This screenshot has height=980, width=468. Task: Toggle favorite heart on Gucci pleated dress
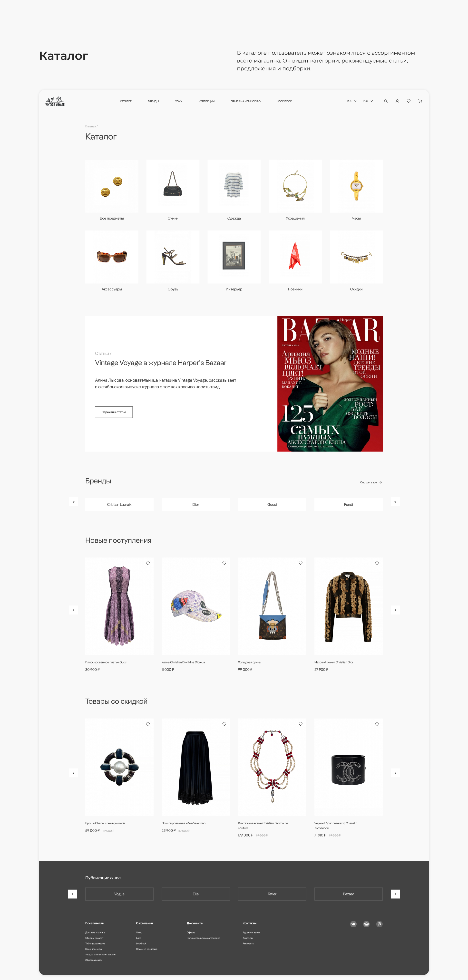(148, 563)
